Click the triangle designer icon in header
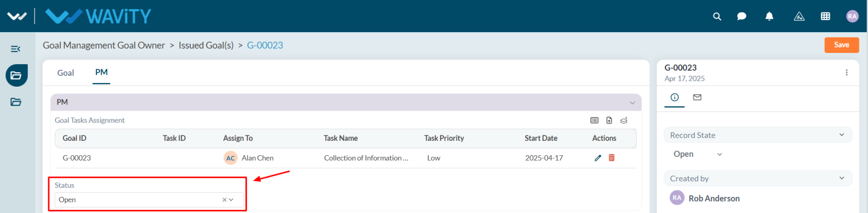The height and width of the screenshot is (213, 868). [x=799, y=16]
